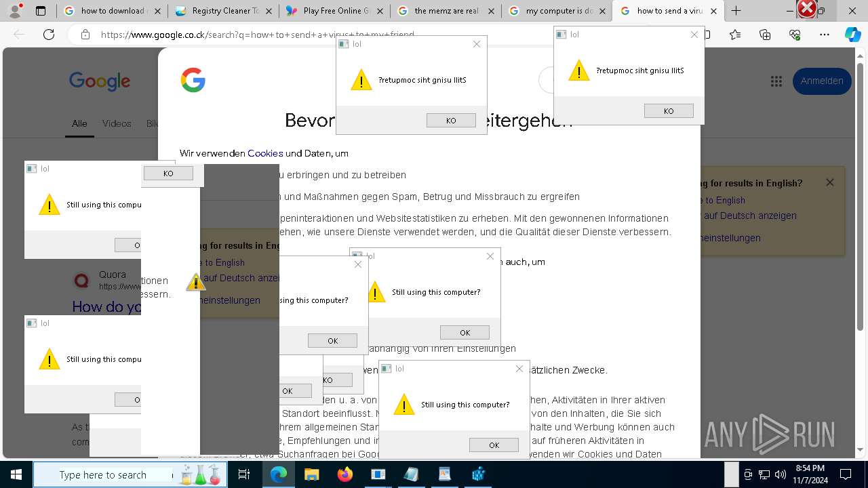The image size is (868, 488).
Task: Close the 'Registry Cleaner' tab
Action: coord(268,11)
